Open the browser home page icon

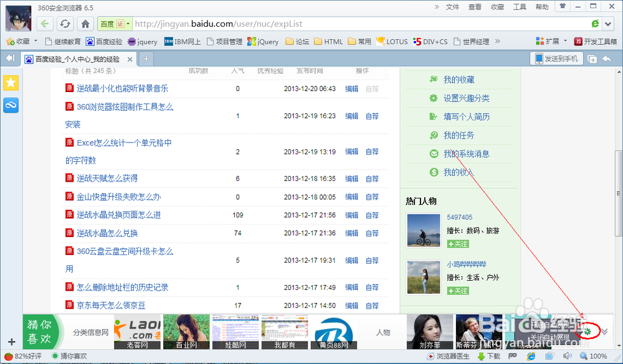85,24
